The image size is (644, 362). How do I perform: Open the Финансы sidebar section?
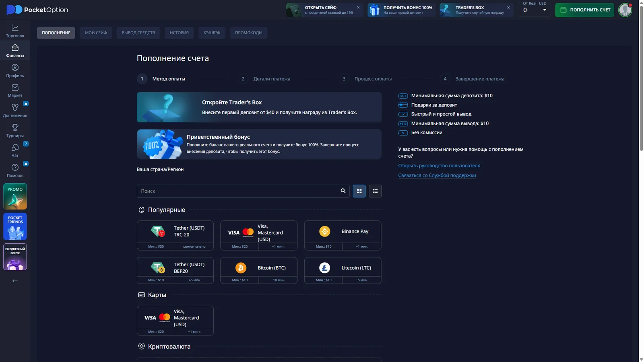tap(15, 51)
